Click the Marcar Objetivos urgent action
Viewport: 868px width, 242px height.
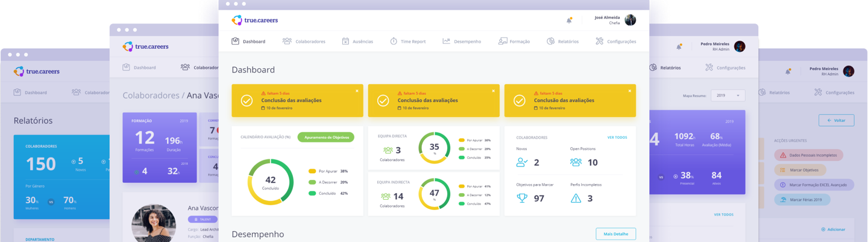800,170
